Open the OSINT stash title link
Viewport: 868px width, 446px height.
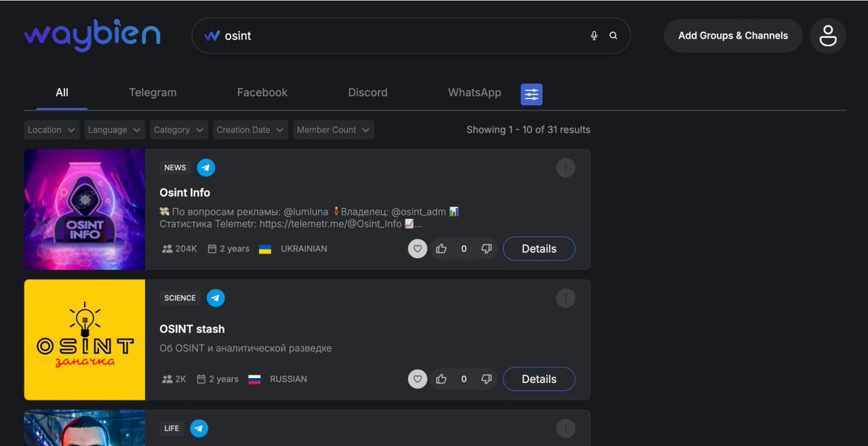192,329
